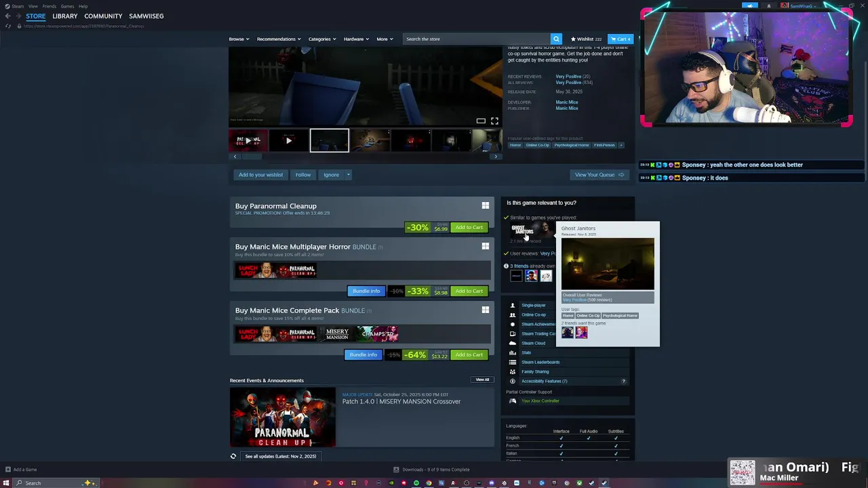Open the Cart button
Viewport: 868px width, 488px height.
click(x=620, y=39)
